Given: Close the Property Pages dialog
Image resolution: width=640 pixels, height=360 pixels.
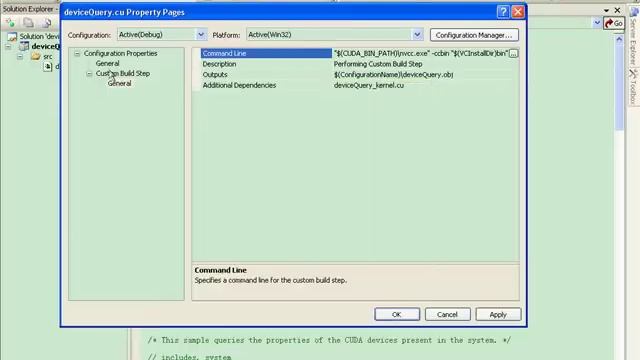Looking at the screenshot, I should [x=518, y=12].
